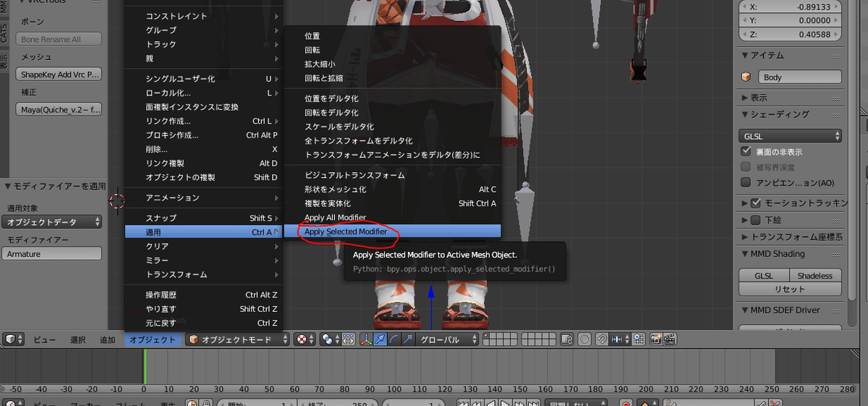868x406 pixels.
Task: Click the OpenGL render animation clapper icon
Action: pyautogui.click(x=670, y=339)
